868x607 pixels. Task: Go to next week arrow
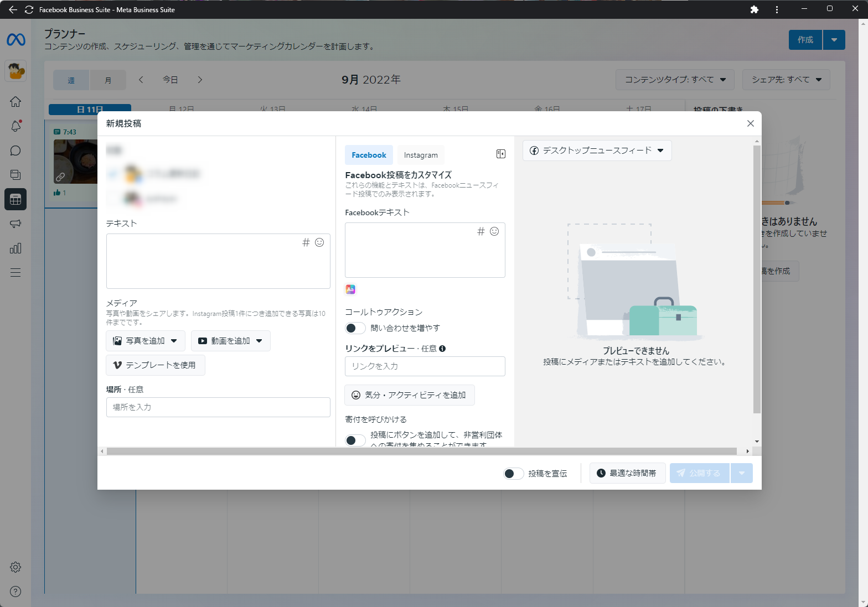[x=200, y=80]
